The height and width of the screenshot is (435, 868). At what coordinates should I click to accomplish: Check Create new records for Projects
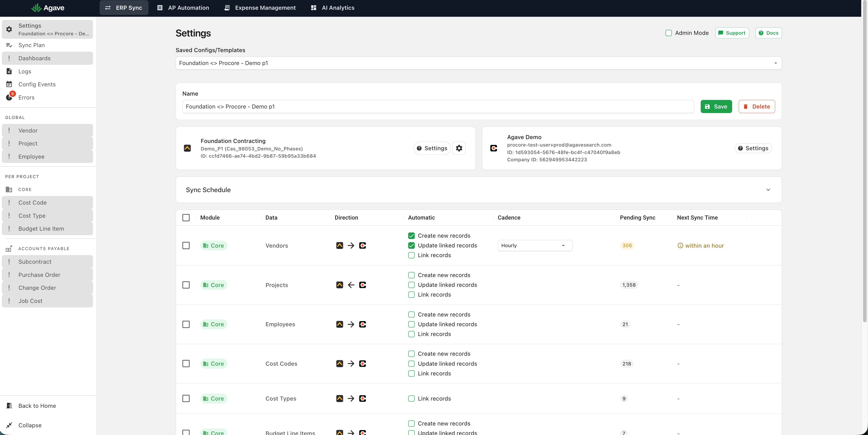tap(411, 275)
